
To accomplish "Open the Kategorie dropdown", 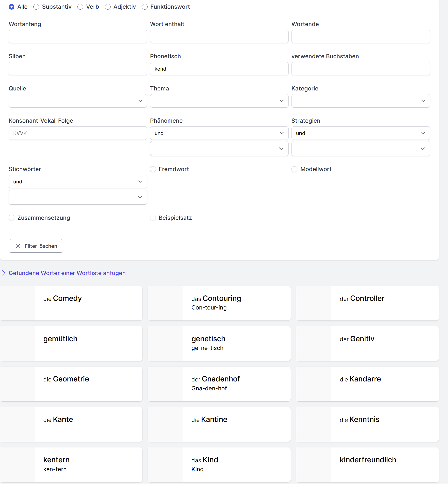I will (x=361, y=101).
